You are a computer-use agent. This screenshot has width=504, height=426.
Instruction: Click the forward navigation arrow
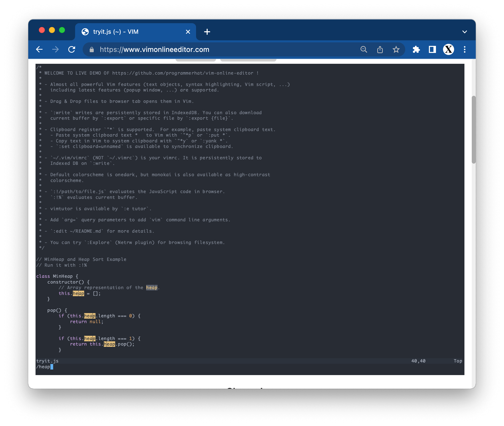55,49
